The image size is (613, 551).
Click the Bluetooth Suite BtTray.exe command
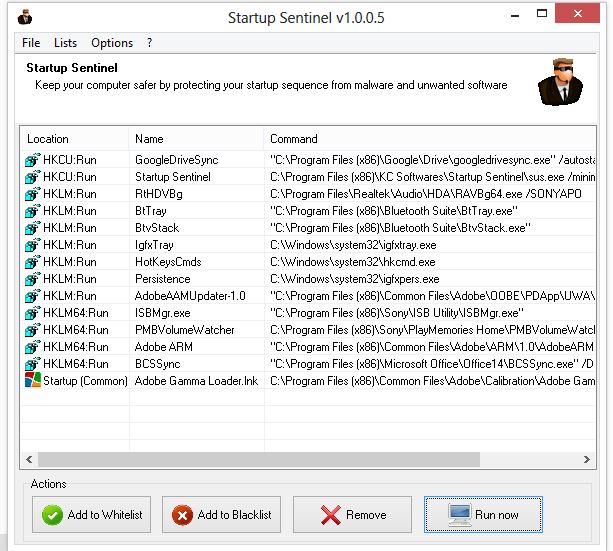[x=394, y=211]
